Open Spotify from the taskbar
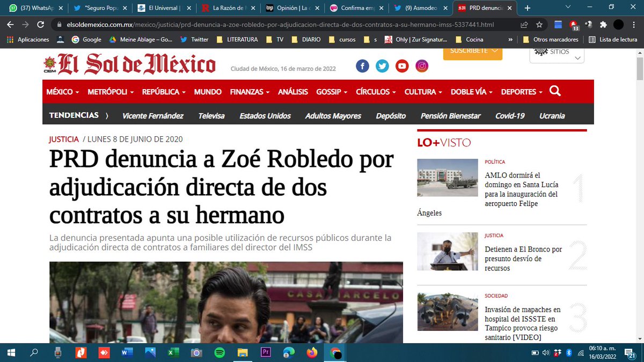 pos(219,352)
